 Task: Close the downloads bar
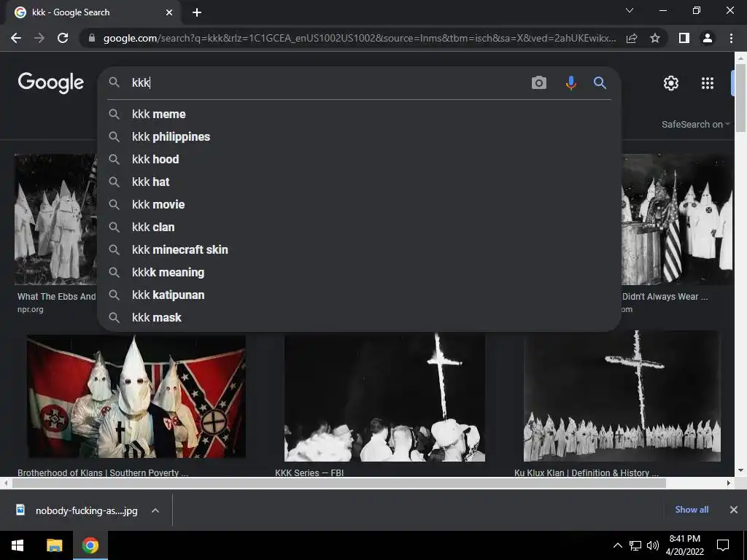tap(734, 510)
